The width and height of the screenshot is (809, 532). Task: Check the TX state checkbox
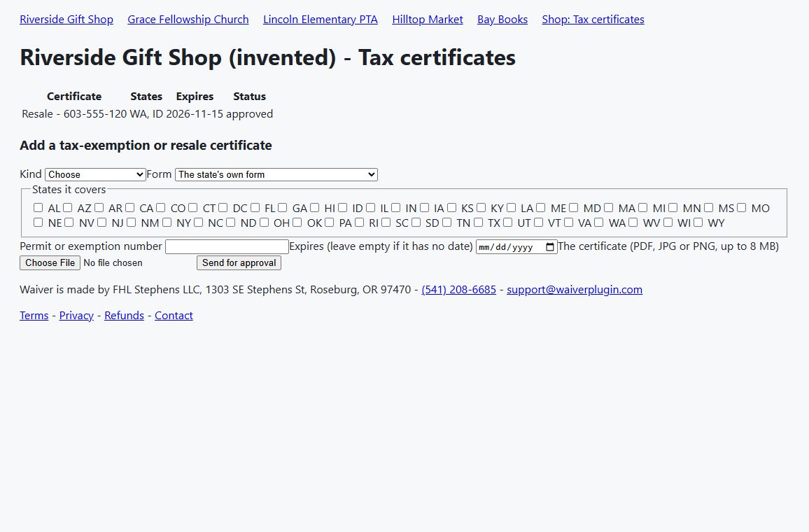478,223
